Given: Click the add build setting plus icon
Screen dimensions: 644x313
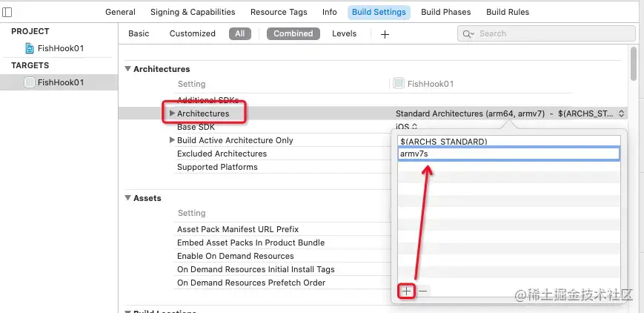Looking at the screenshot, I should pyautogui.click(x=385, y=34).
